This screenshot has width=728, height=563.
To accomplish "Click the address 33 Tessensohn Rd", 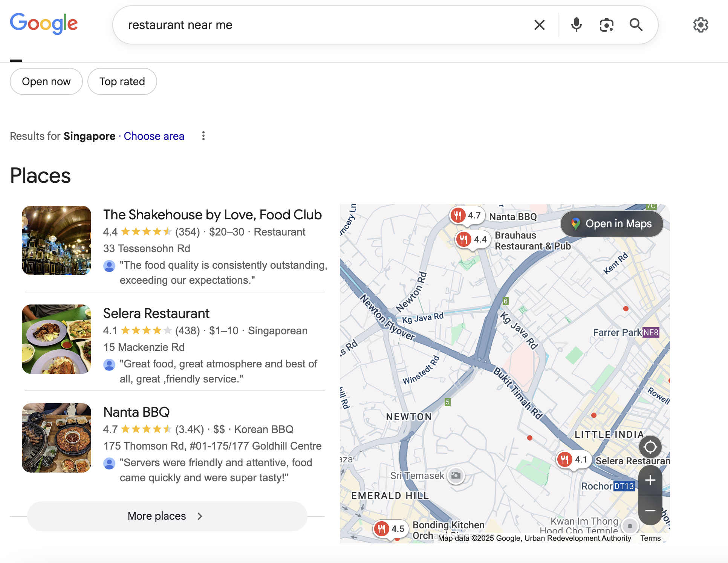I will click(x=147, y=249).
